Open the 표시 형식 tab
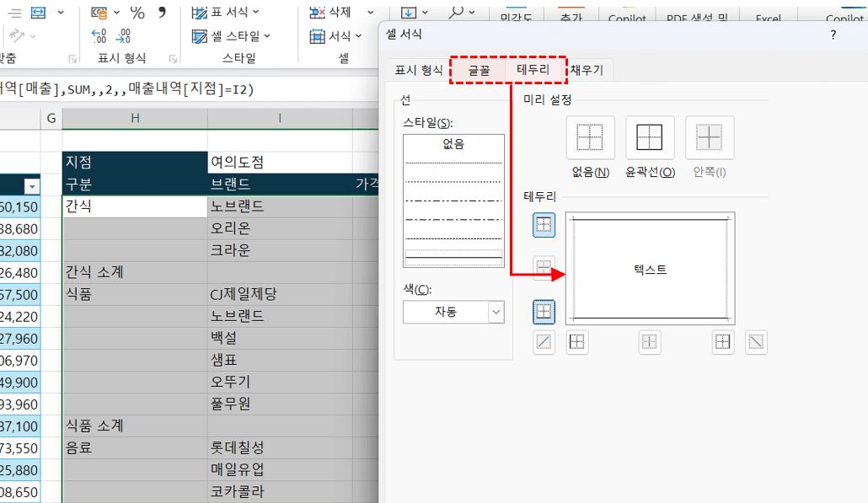868x503 pixels. point(419,70)
